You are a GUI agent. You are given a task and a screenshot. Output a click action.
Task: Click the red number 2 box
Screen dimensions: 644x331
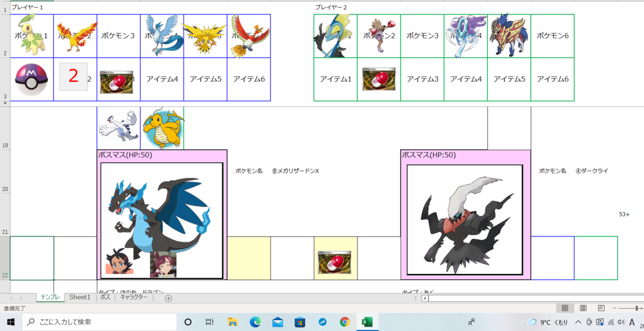(74, 77)
